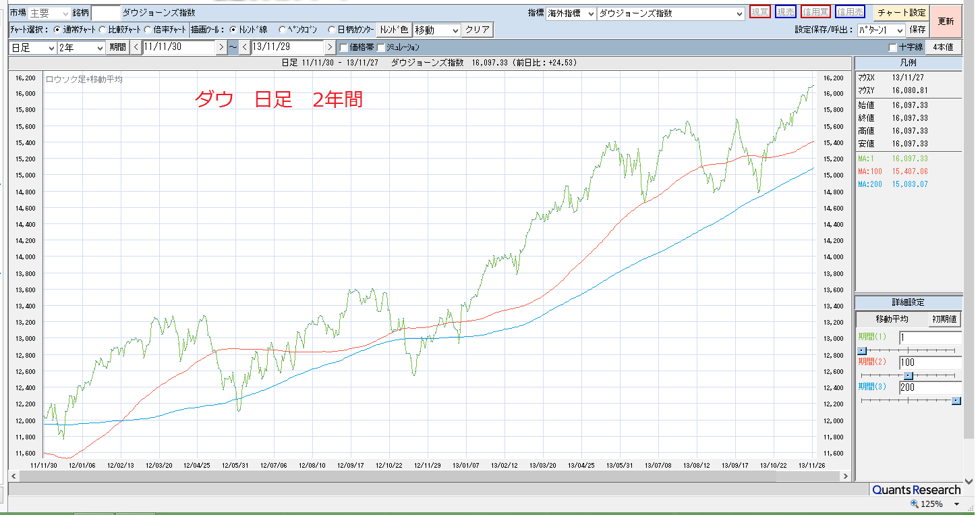Open the 日足 timeframe dropdown
The width and height of the screenshot is (980, 515).
click(x=33, y=48)
